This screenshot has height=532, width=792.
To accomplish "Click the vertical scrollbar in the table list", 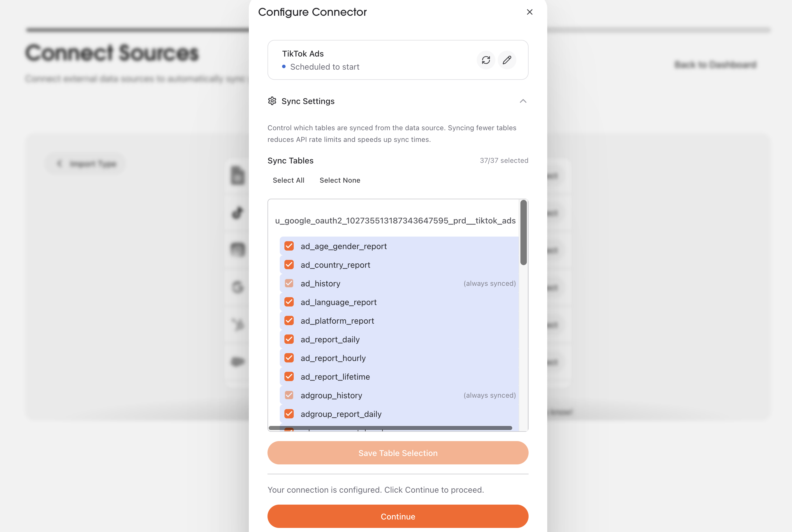I will (x=524, y=232).
